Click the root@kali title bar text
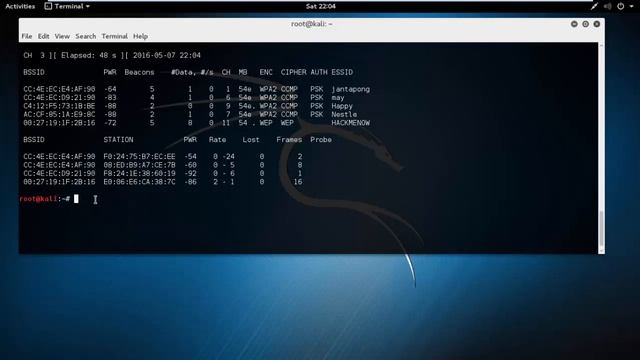Image resolution: width=640 pixels, height=360 pixels. pyautogui.click(x=311, y=24)
